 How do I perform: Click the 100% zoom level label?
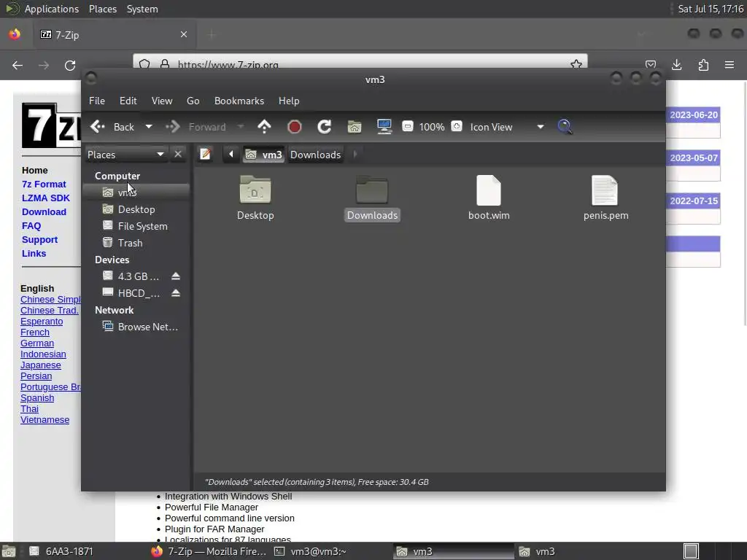(432, 127)
